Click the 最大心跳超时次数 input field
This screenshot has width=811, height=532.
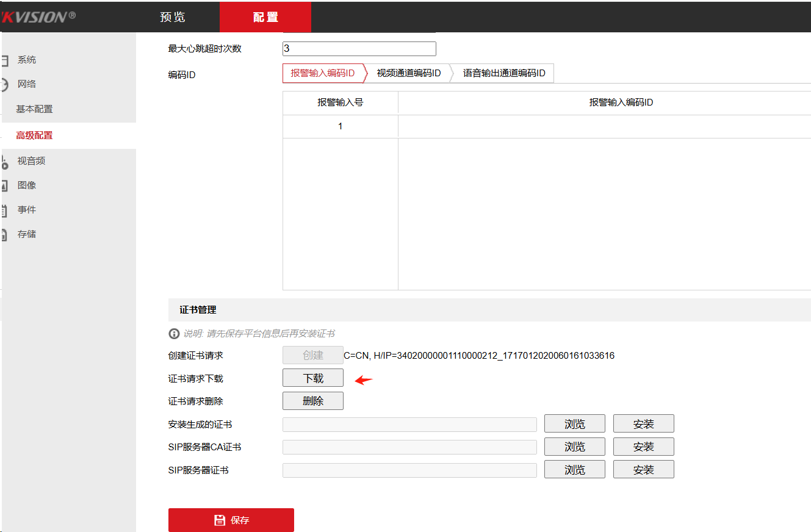pyautogui.click(x=359, y=48)
